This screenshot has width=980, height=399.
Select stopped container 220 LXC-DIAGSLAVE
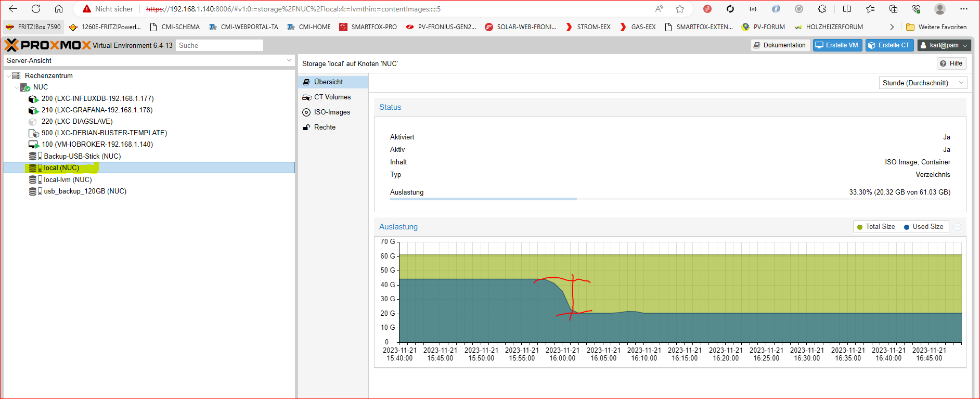pos(77,121)
